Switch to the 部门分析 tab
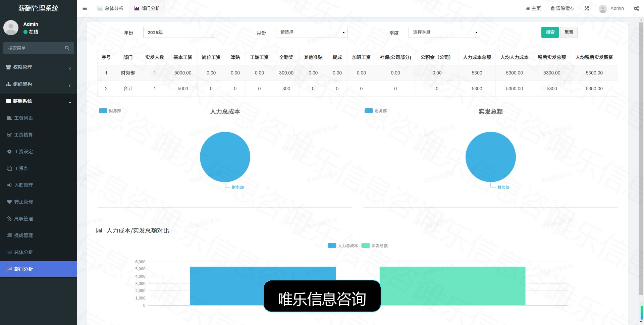644x325 pixels. coord(147,8)
